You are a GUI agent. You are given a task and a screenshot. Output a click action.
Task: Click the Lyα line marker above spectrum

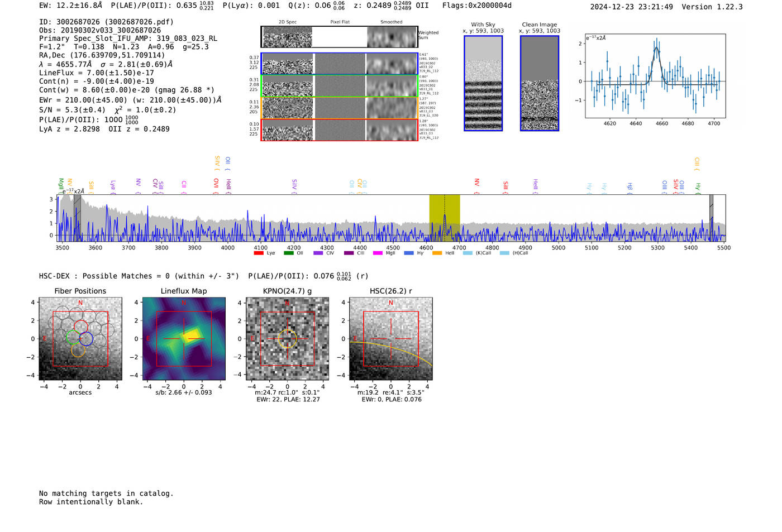(x=113, y=185)
